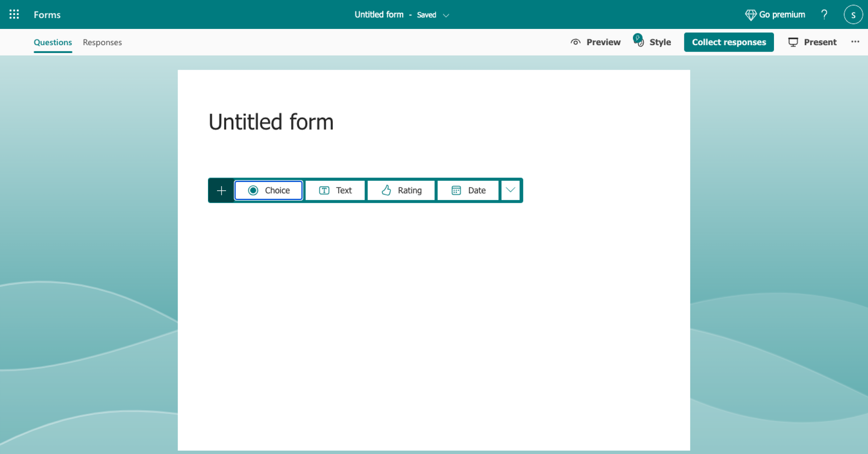This screenshot has width=868, height=454.
Task: Expand more question type options
Action: pyautogui.click(x=510, y=190)
